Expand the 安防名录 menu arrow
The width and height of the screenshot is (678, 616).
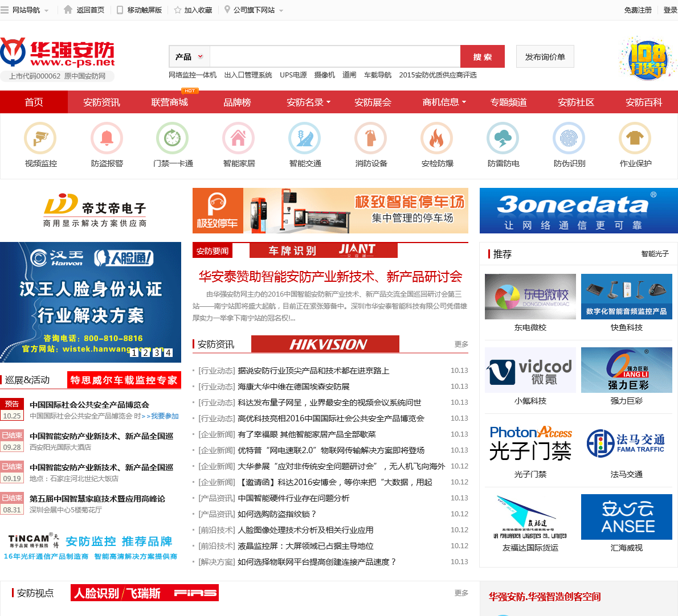click(x=329, y=102)
